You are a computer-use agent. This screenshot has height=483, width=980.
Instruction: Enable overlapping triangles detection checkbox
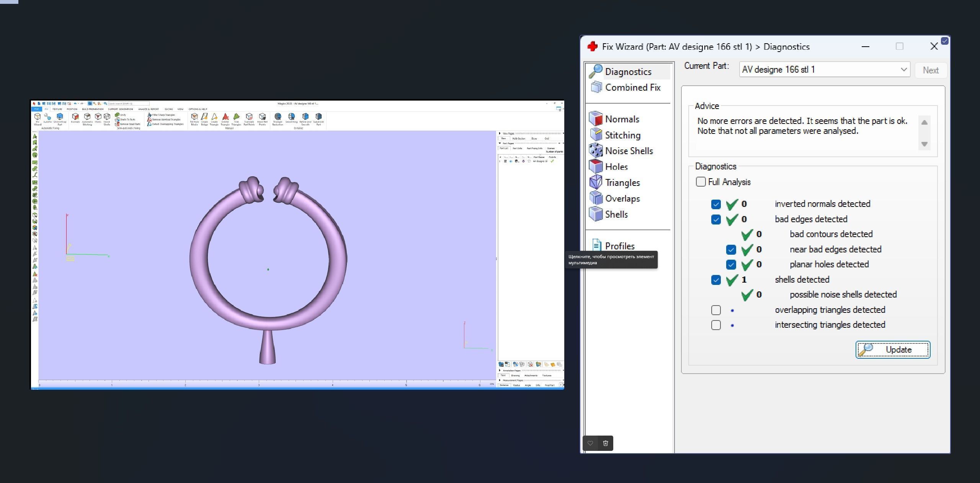tap(716, 310)
